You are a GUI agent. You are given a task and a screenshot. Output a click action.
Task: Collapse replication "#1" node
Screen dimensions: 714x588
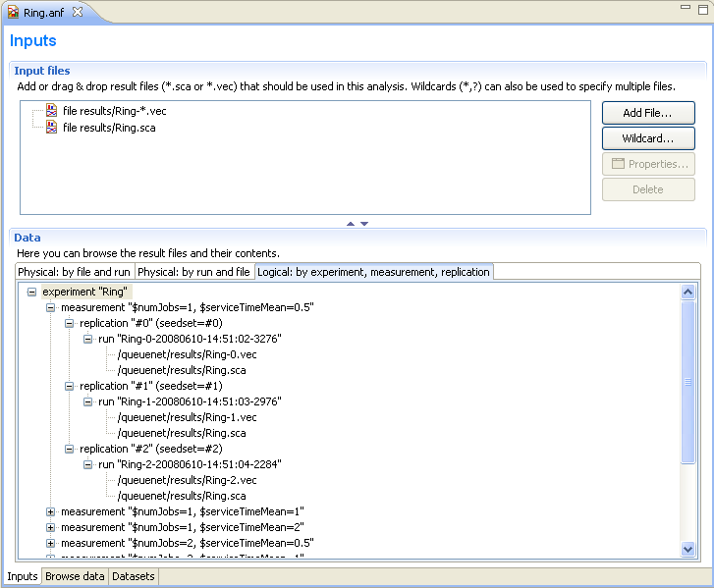[x=69, y=386]
